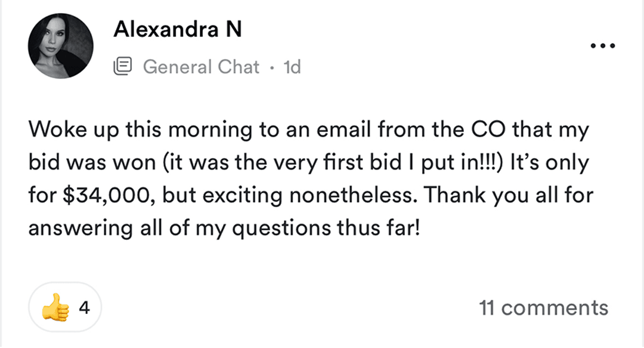The height and width of the screenshot is (348, 644).
Task: Open the 11 comments thread
Action: pyautogui.click(x=543, y=308)
